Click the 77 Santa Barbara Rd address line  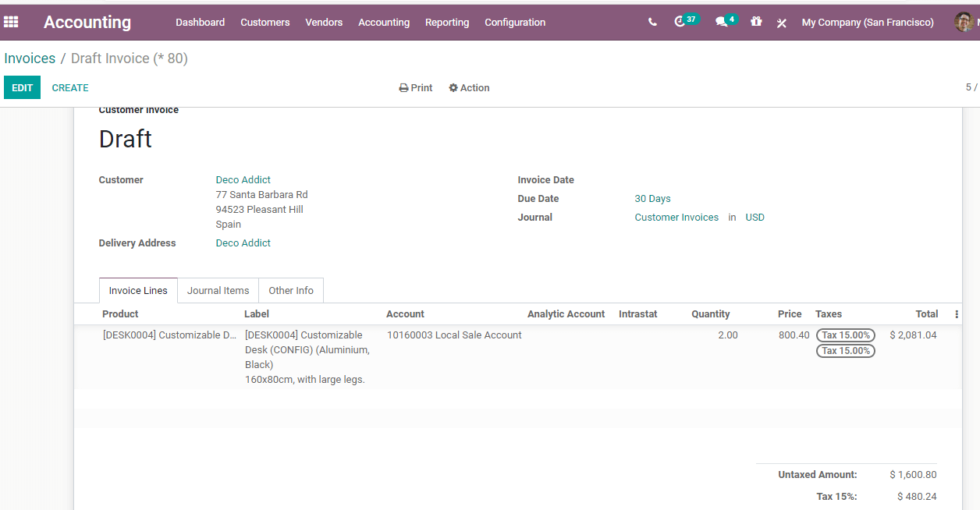pos(262,195)
